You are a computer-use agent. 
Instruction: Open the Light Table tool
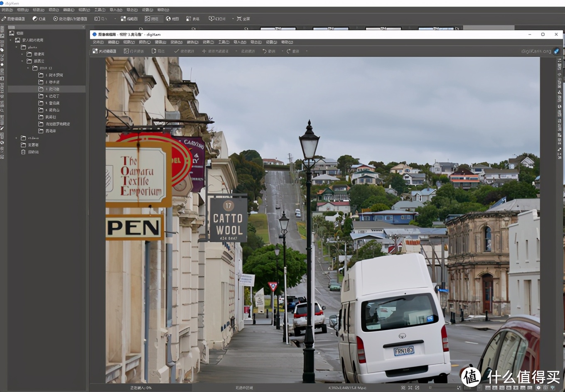[x=39, y=19]
